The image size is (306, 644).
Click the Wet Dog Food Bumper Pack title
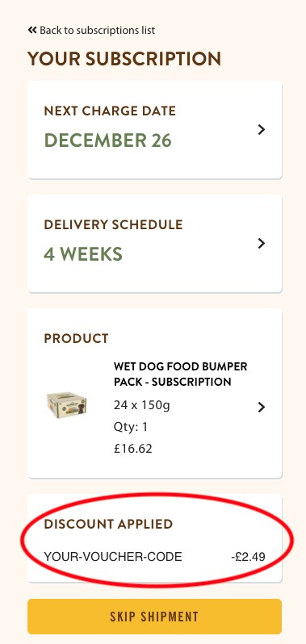[181, 374]
